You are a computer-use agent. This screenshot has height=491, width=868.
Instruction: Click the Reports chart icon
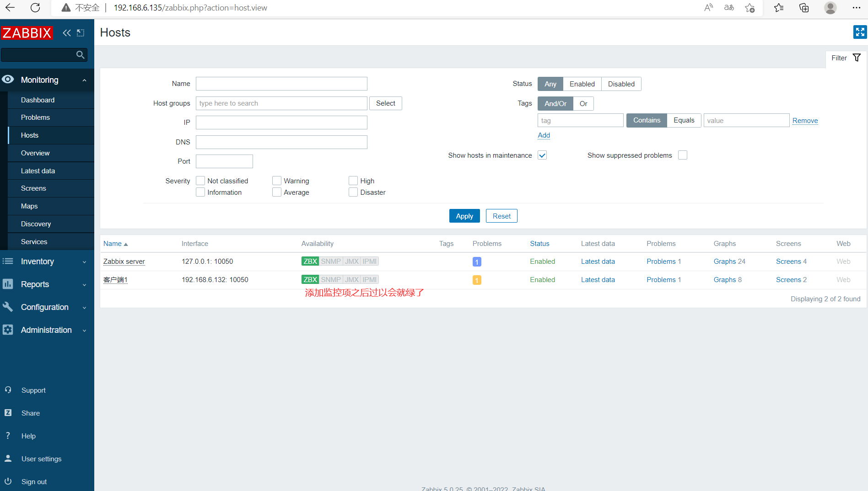[8, 284]
